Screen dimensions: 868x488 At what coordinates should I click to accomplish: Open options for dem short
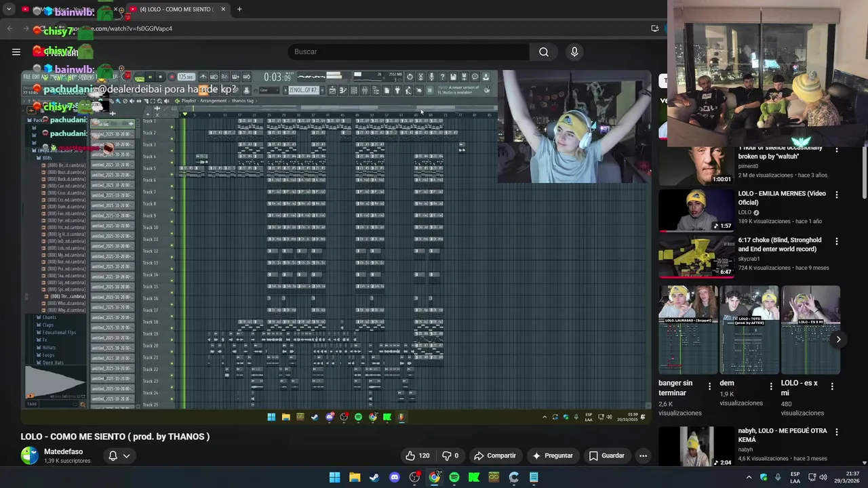coord(770,386)
